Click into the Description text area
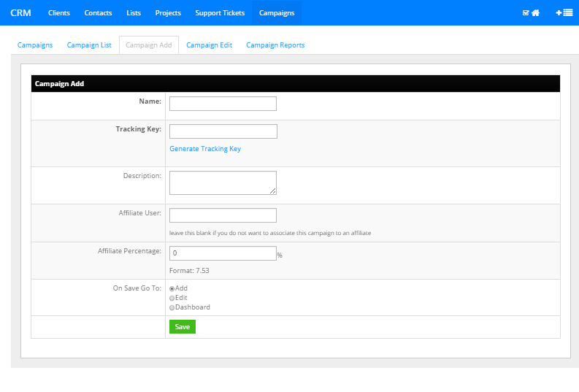 coord(223,182)
